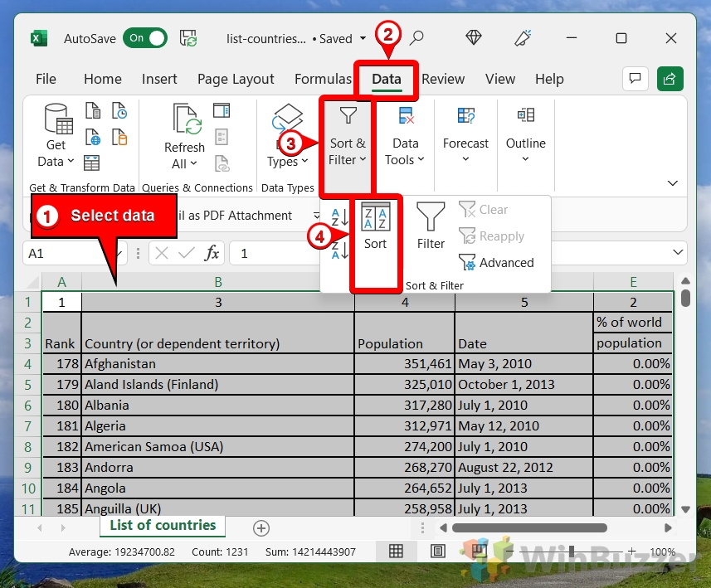The height and width of the screenshot is (588, 711).
Task: Click the Reapply filter option
Action: pyautogui.click(x=491, y=236)
